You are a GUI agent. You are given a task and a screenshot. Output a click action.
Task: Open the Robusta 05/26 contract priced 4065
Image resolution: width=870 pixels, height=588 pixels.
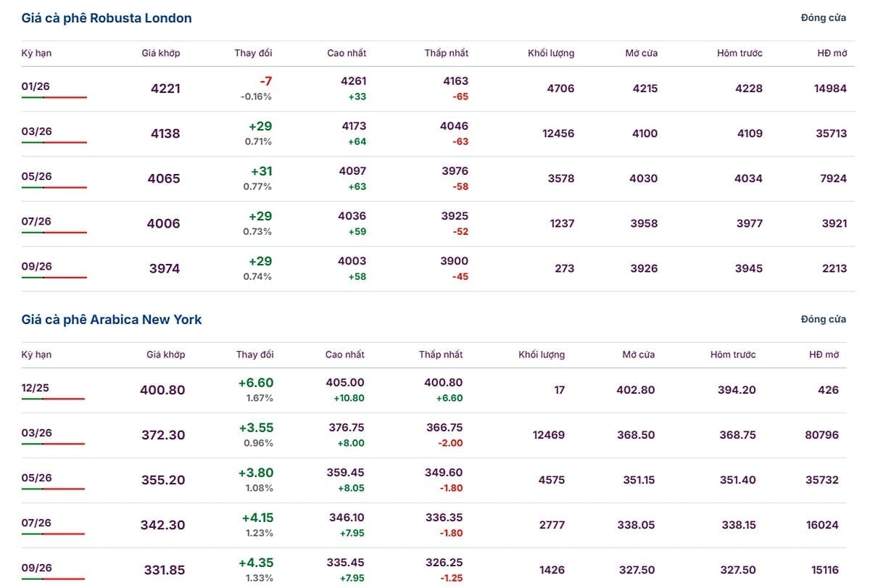(x=36, y=176)
